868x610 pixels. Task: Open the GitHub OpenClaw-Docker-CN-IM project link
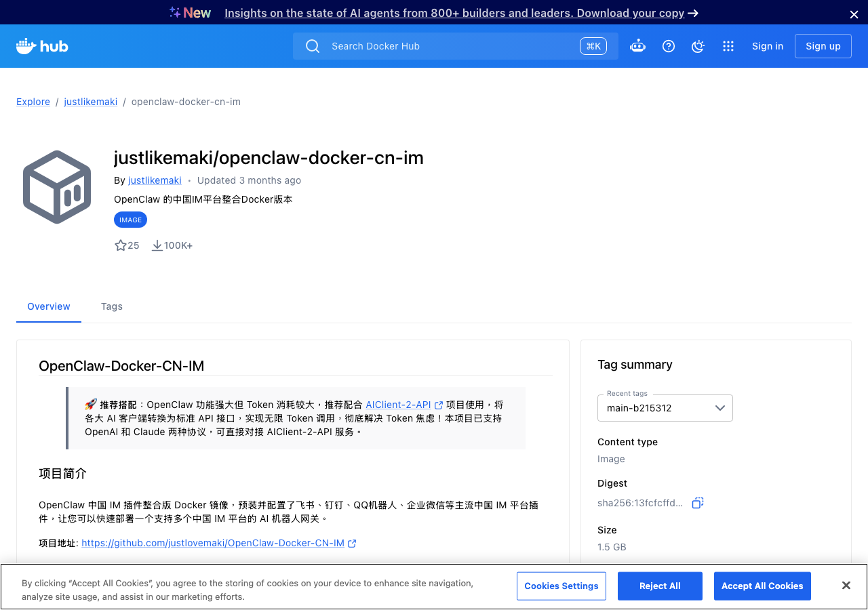213,543
